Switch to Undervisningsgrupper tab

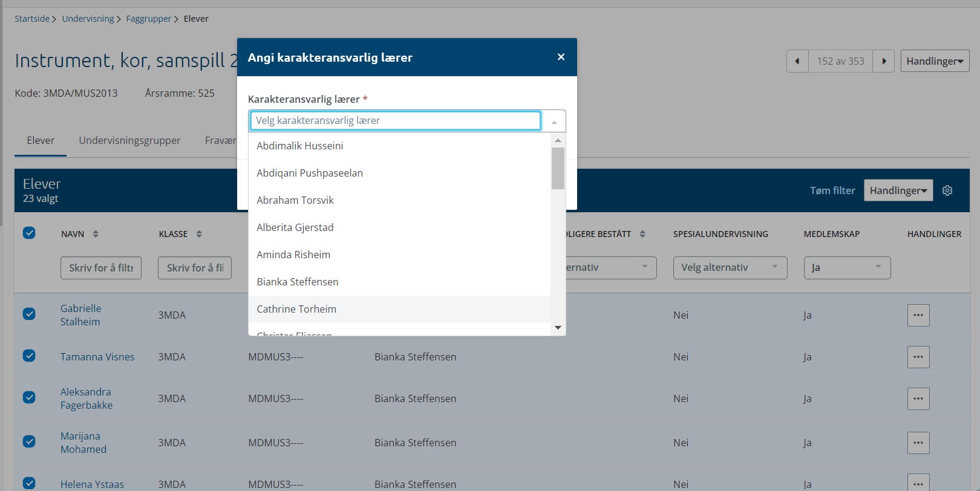coord(129,140)
